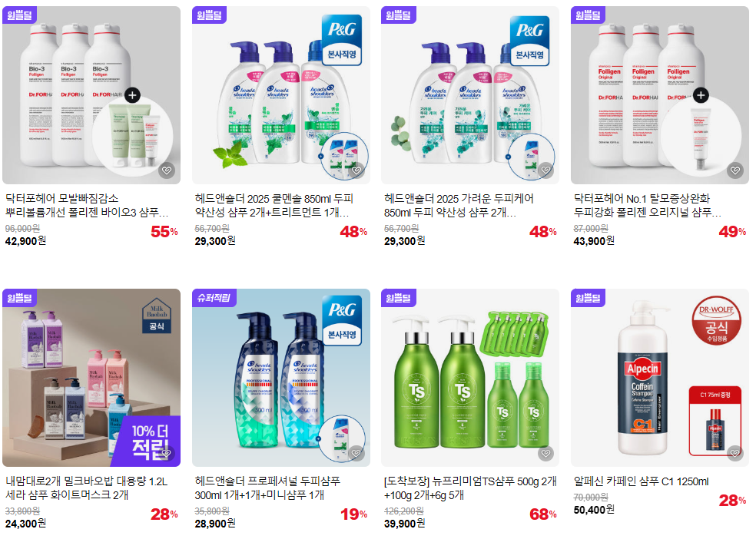Open 내맘대로2개 밀크바오밥 대용량 title link
The height and width of the screenshot is (539, 756).
[x=86, y=488]
